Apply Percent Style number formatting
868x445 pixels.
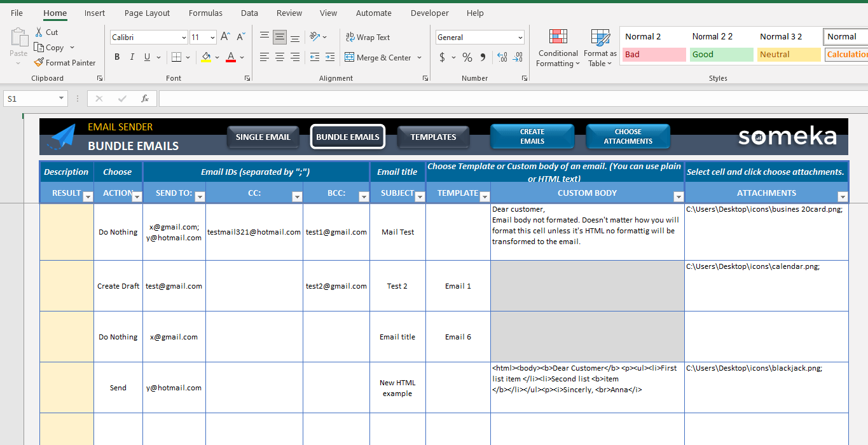pyautogui.click(x=467, y=57)
